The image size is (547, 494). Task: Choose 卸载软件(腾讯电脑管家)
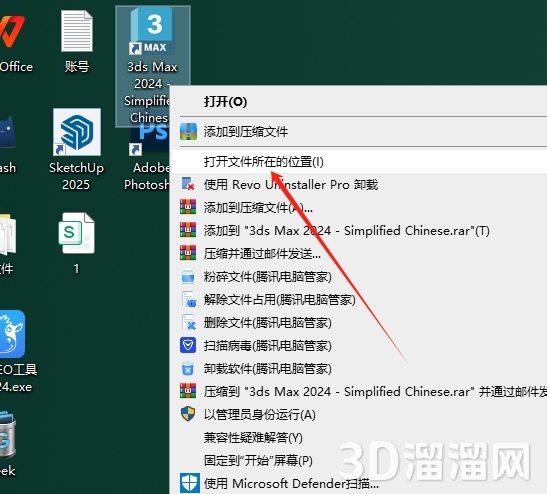coord(359,369)
